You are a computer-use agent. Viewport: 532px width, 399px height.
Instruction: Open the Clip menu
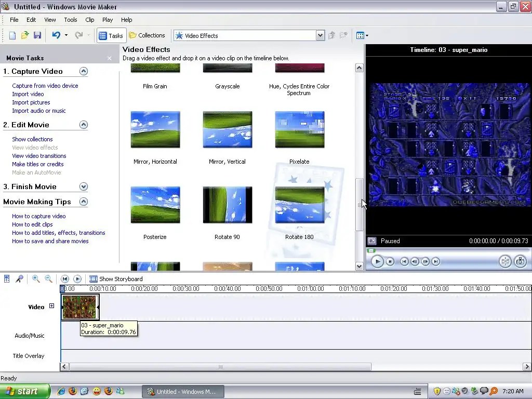pyautogui.click(x=90, y=20)
